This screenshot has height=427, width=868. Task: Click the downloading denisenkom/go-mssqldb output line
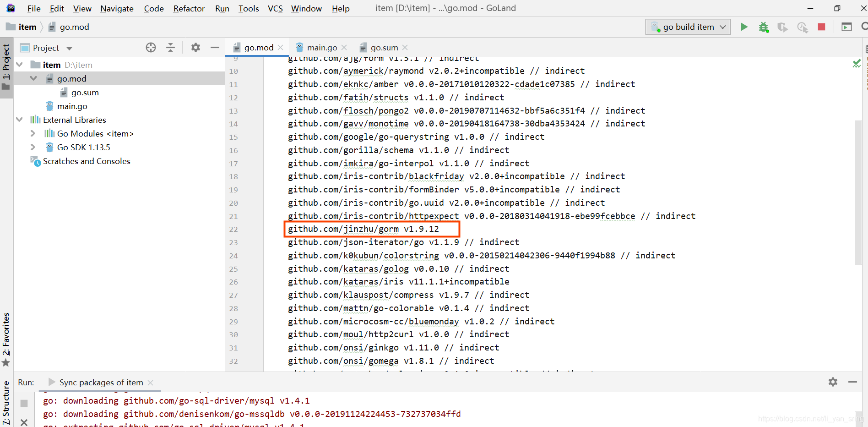(252, 414)
